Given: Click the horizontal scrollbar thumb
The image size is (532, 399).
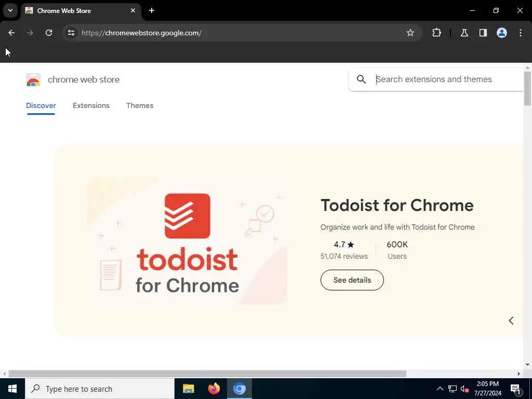Looking at the screenshot, I should click(207, 374).
